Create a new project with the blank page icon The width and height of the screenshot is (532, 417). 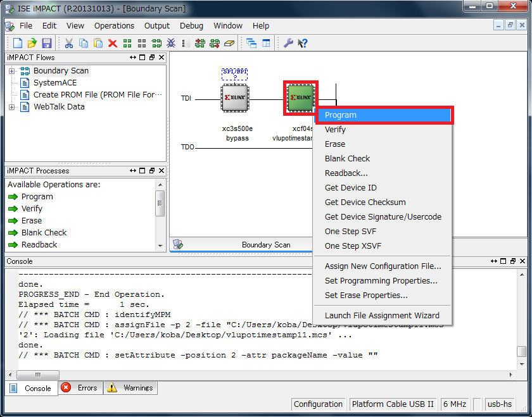click(x=17, y=43)
